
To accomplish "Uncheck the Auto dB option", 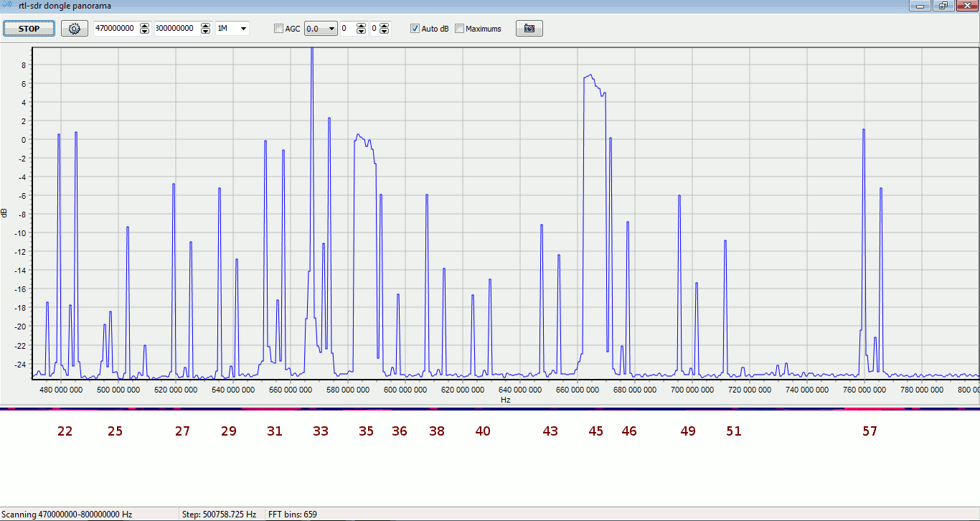I will click(415, 29).
